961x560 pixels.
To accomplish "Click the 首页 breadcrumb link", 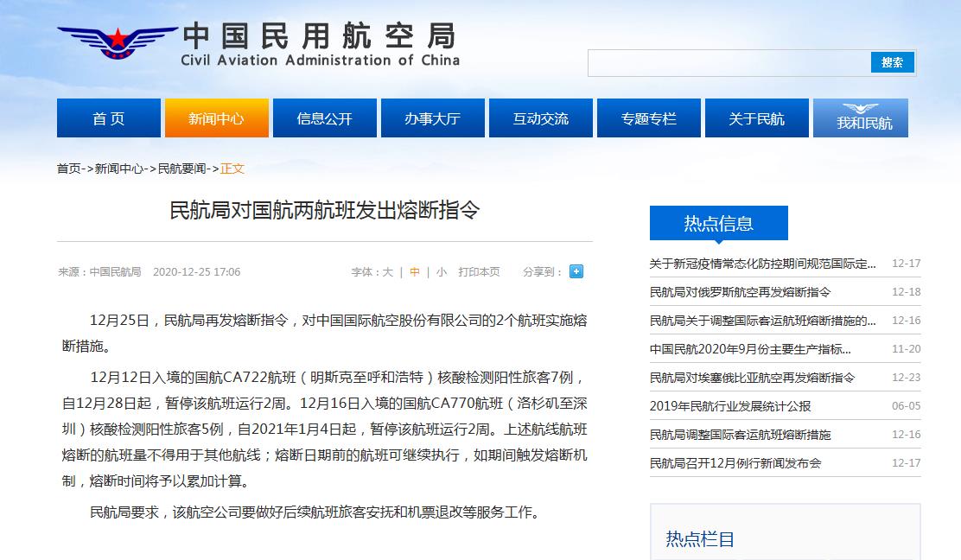I will point(68,169).
